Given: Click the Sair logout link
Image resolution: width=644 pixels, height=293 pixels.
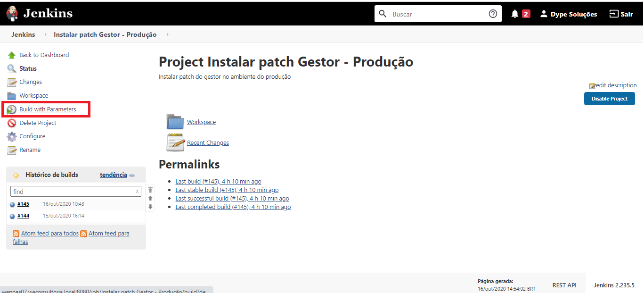Looking at the screenshot, I should [627, 14].
